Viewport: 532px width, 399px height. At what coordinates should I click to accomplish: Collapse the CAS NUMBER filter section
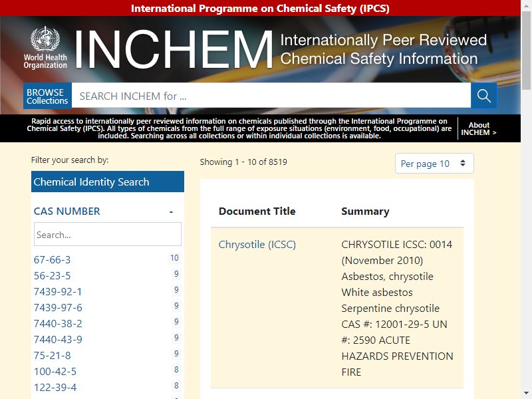[172, 211]
